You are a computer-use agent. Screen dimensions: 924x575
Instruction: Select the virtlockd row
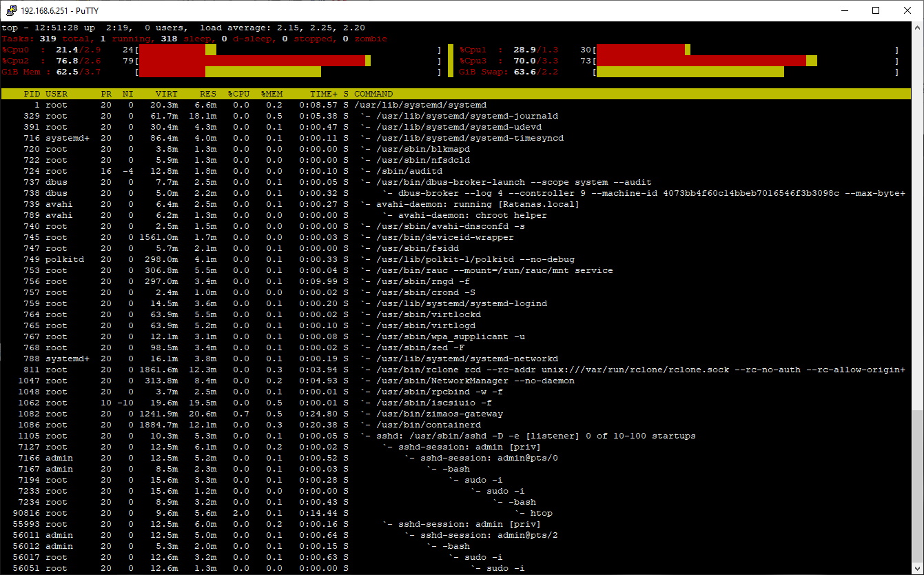click(x=455, y=314)
